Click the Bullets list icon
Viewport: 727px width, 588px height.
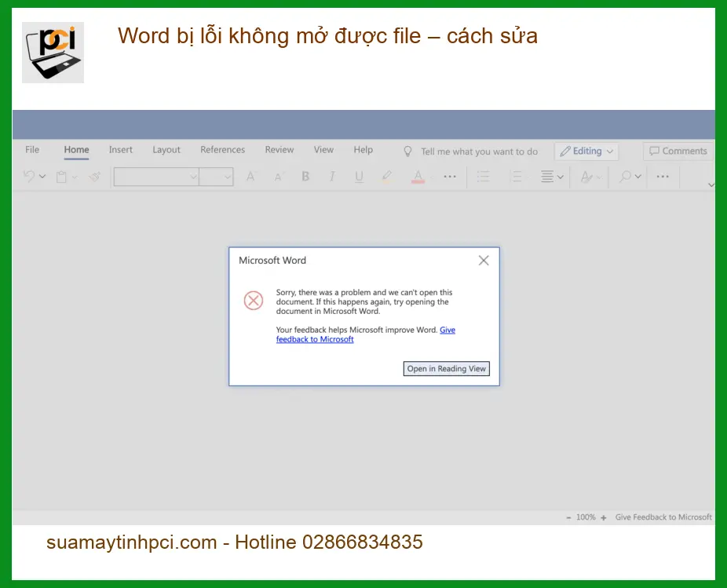[483, 177]
